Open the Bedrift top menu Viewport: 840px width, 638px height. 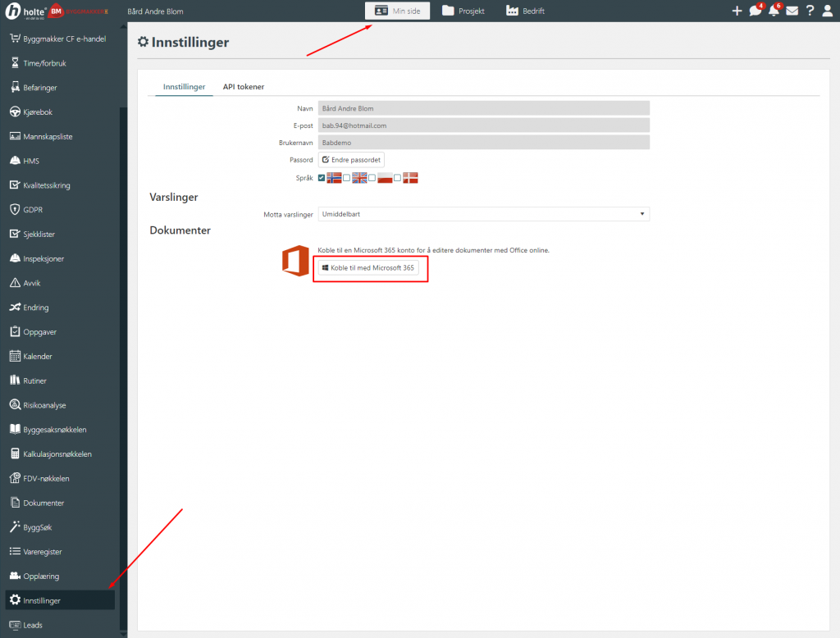pyautogui.click(x=526, y=11)
